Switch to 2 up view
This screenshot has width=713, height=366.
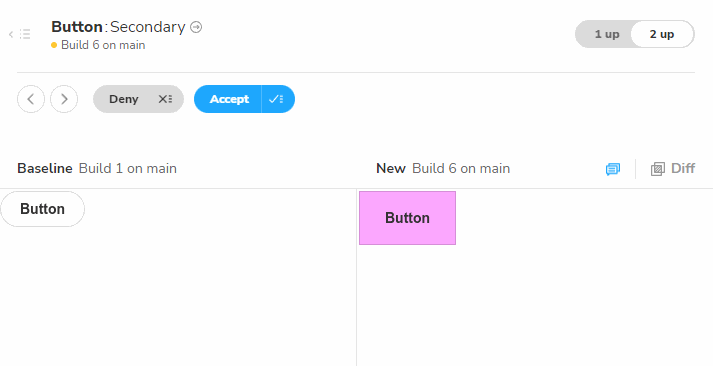pos(662,34)
